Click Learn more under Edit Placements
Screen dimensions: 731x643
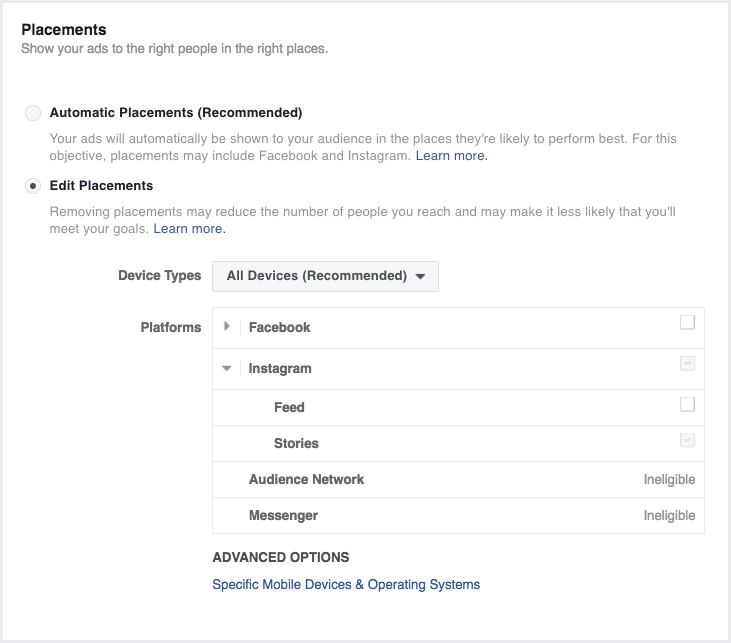[189, 229]
